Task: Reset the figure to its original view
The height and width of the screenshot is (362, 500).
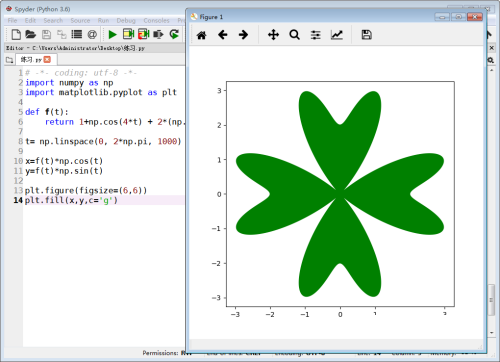Action: click(x=201, y=35)
